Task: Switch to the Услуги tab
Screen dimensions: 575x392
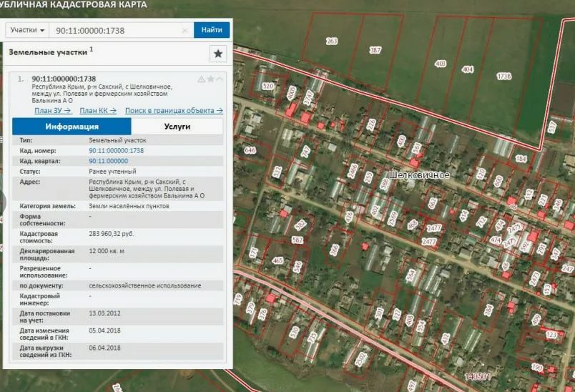Action: 177,126
